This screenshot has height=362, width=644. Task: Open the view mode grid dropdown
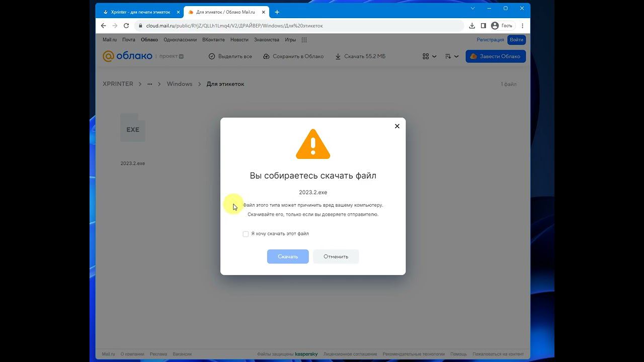click(429, 56)
